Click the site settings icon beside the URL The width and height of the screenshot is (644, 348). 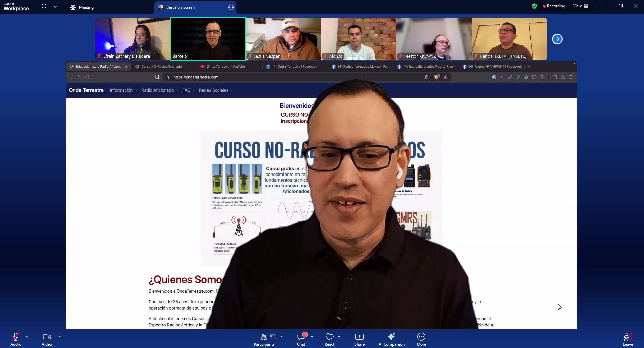(x=167, y=77)
